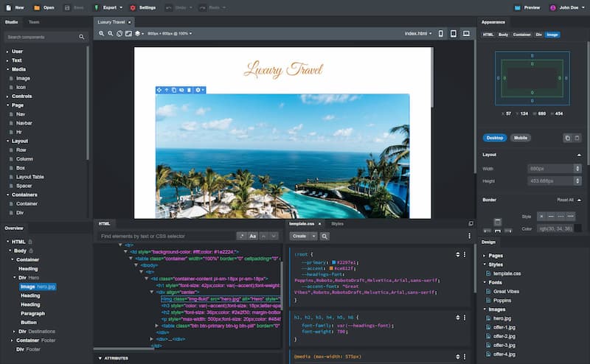The width and height of the screenshot is (590, 364).
Task: Set border style to dotted
Action: tap(570, 216)
